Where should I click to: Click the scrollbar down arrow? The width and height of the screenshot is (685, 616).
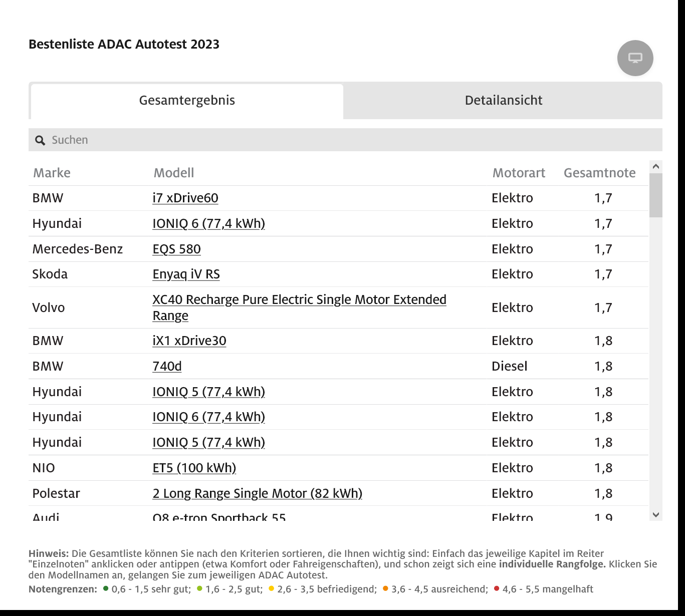655,514
